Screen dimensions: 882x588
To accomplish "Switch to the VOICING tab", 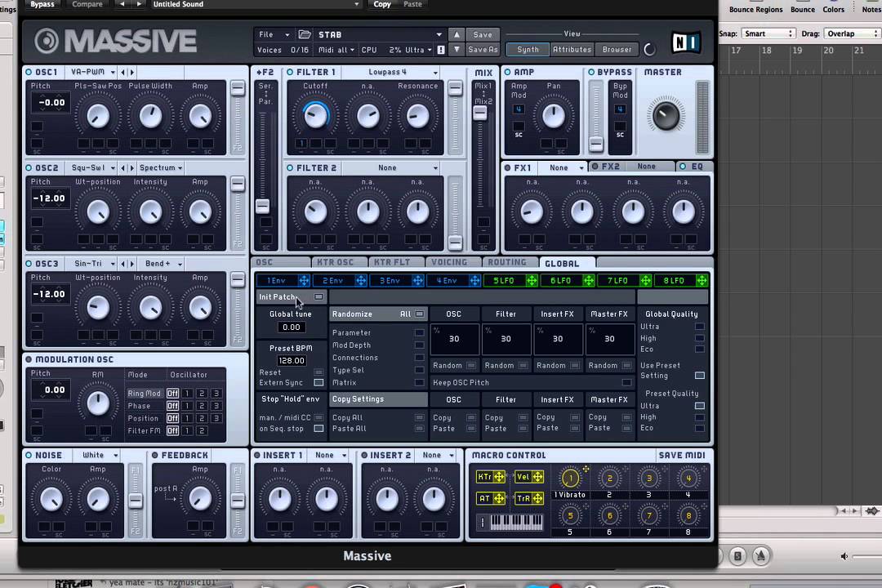I will 453,262.
